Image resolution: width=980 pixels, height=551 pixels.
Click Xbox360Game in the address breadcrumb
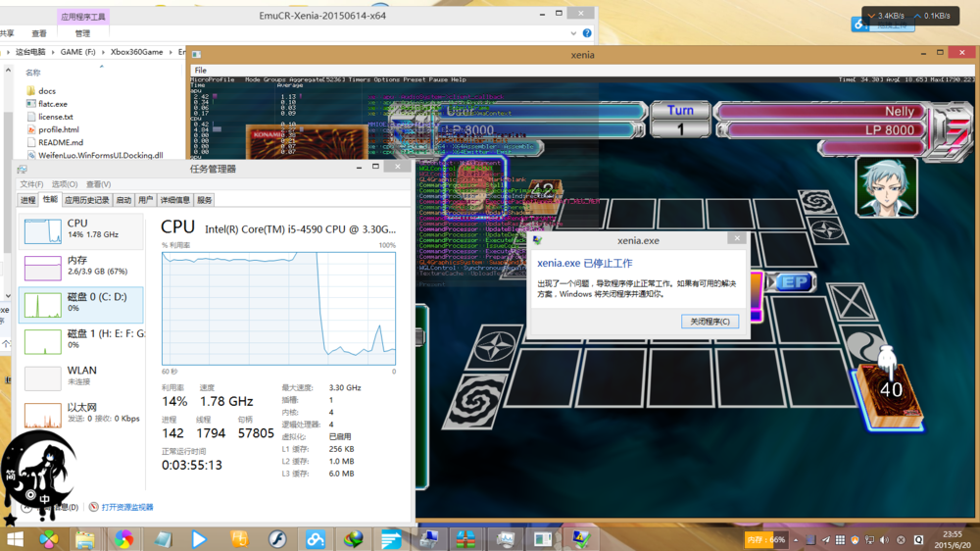point(136,52)
